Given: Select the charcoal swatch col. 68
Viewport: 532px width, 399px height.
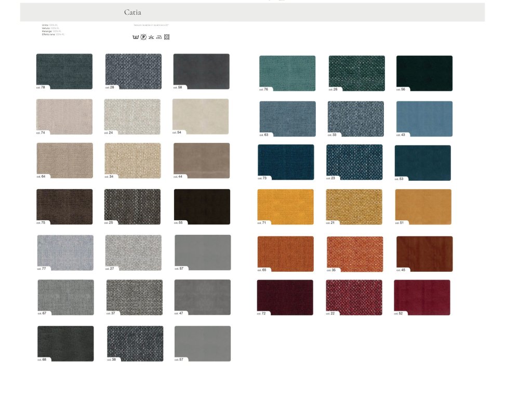Looking at the screenshot, I should click(65, 343).
